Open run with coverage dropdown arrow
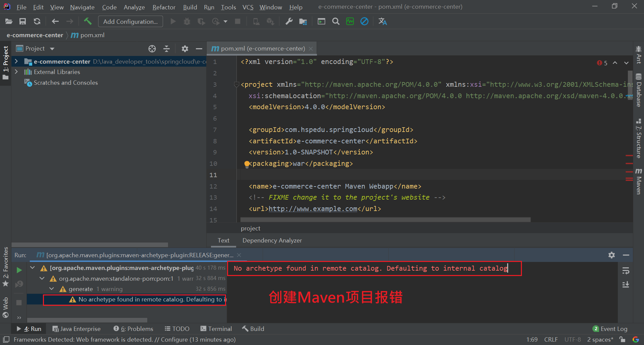Image resolution: width=644 pixels, height=345 pixels. pos(225,21)
